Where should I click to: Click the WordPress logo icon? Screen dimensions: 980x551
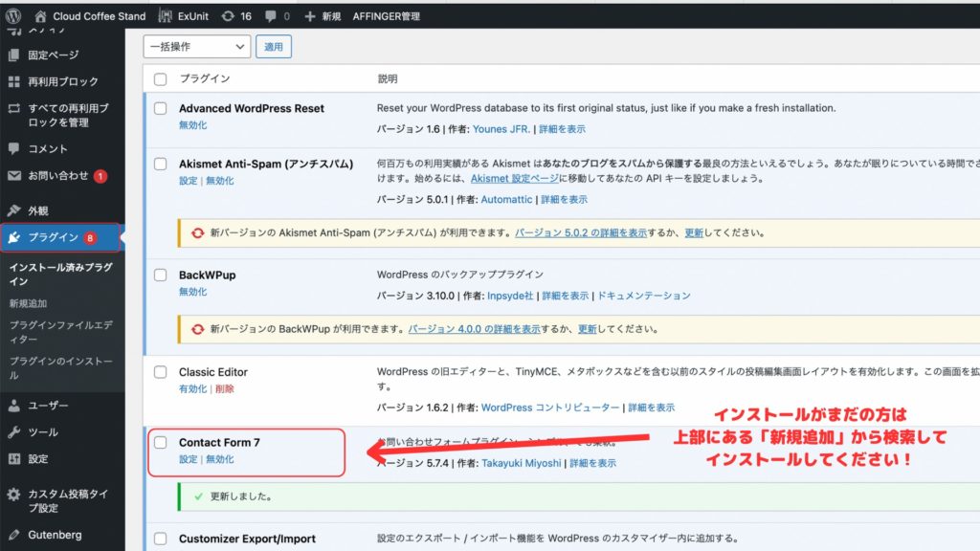click(12, 16)
